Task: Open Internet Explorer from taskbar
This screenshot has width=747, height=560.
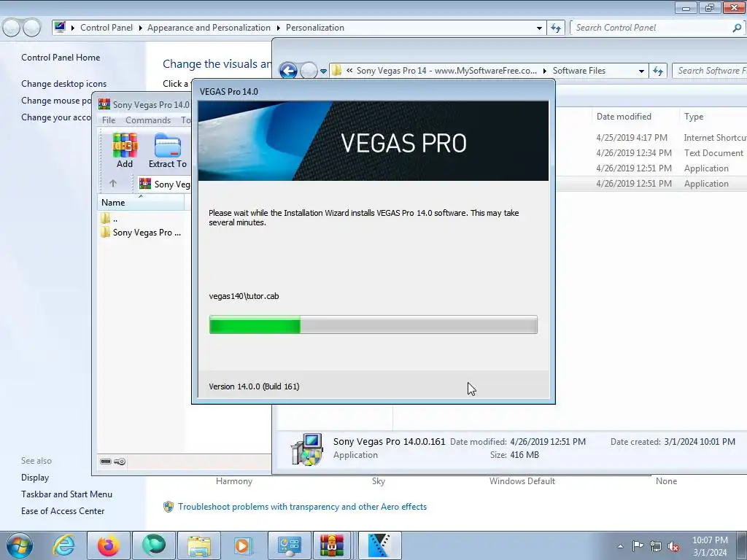Action: pyautogui.click(x=64, y=545)
